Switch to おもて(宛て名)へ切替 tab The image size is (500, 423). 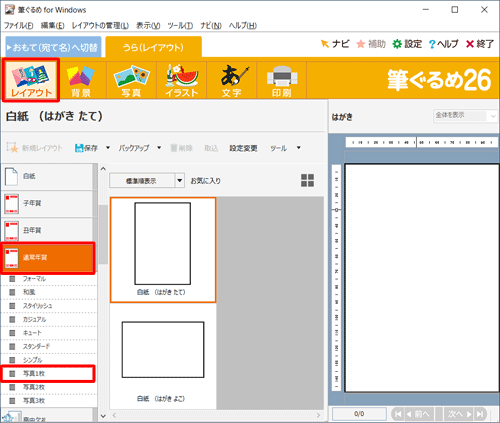(x=53, y=47)
